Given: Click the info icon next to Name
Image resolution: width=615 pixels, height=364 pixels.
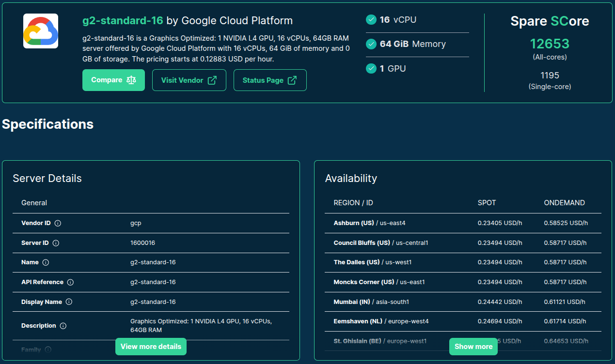Looking at the screenshot, I should click(x=46, y=262).
